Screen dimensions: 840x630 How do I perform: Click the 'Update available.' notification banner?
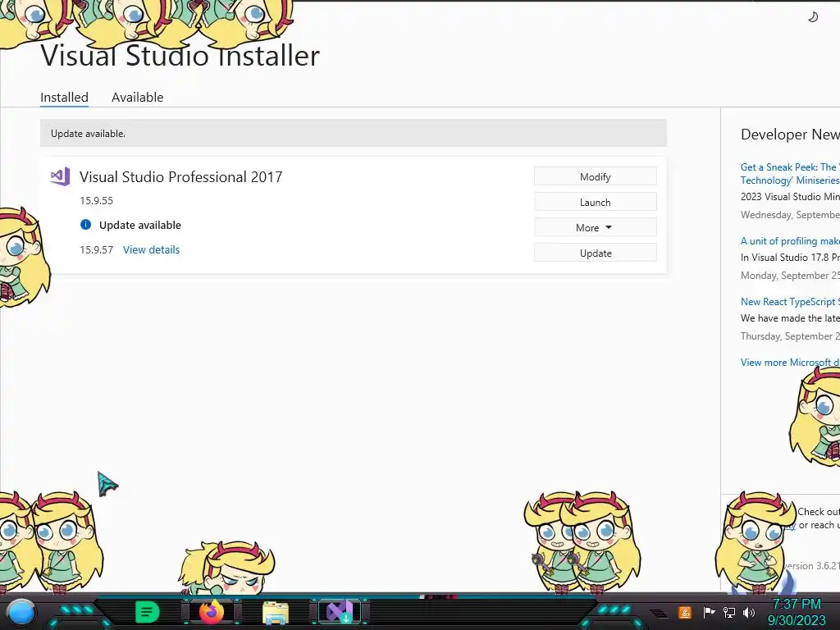tap(354, 134)
